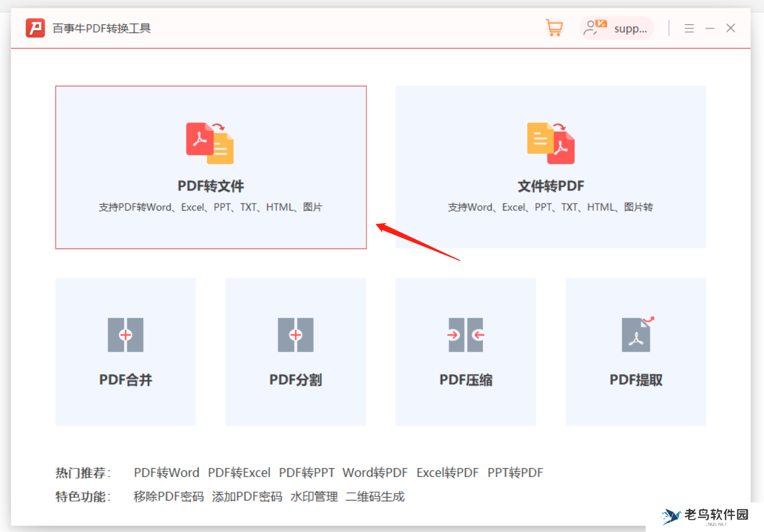The height and width of the screenshot is (532, 764).
Task: Click the Word转PDF link
Action: click(x=375, y=472)
